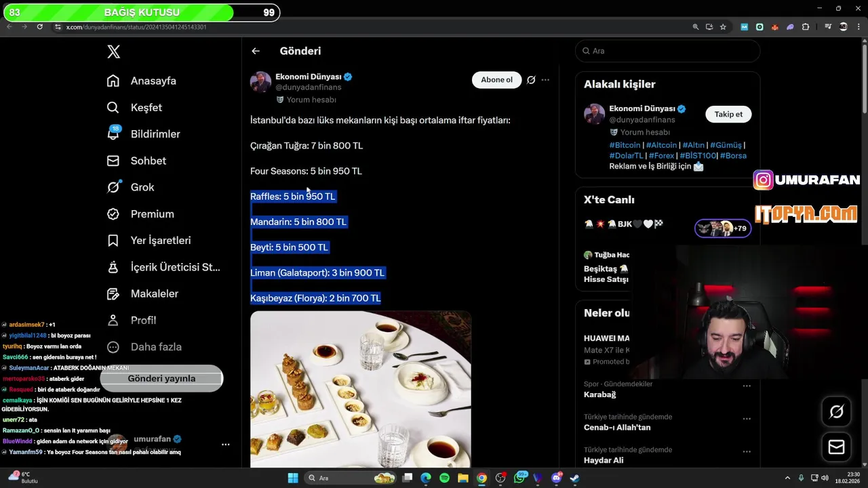
Task: Reload the page in browser
Action: [40, 27]
